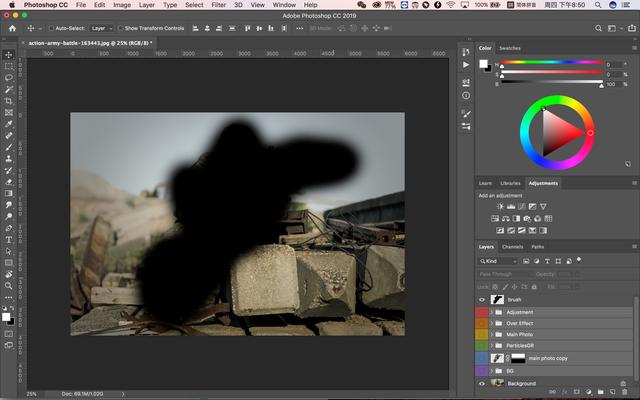Create new fill or adjustment layer
The height and width of the screenshot is (400, 640).
(x=588, y=392)
